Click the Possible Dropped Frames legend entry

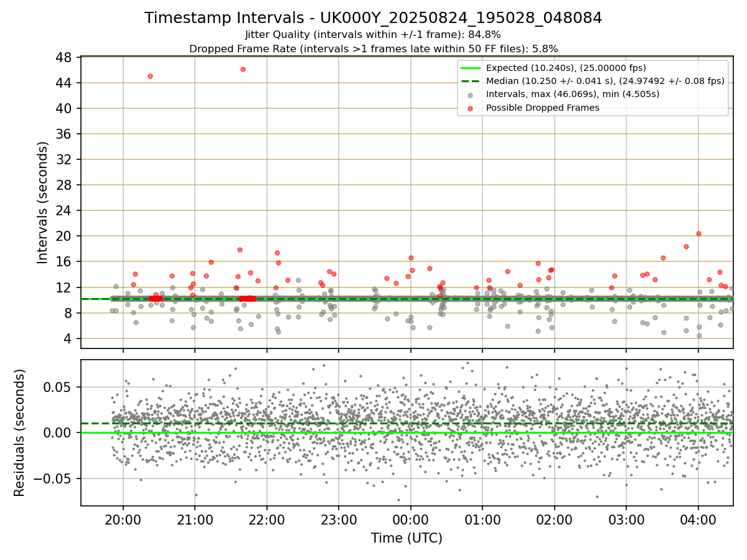(543, 108)
